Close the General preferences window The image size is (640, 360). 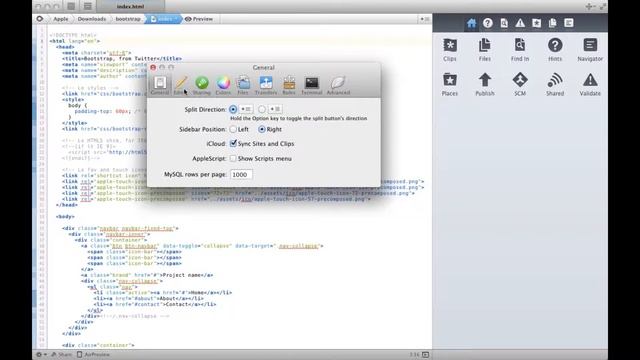point(153,67)
